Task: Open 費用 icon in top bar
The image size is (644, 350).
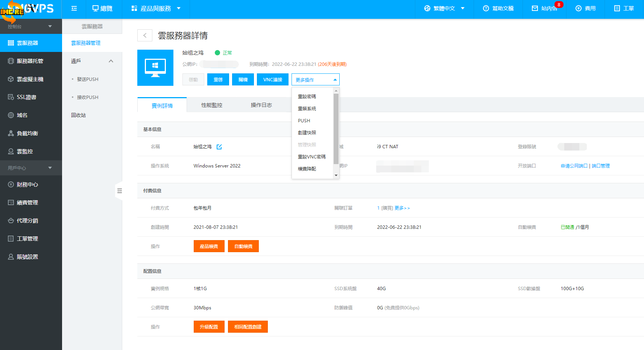Action: point(579,8)
